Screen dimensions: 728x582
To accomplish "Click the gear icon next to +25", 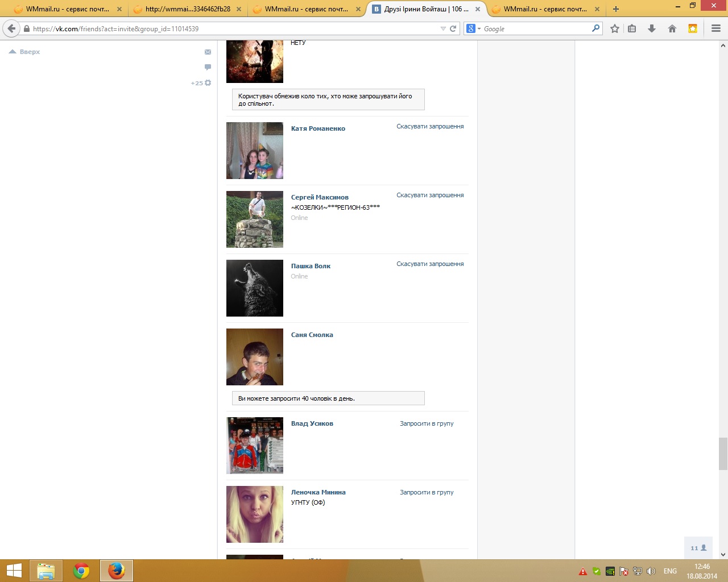I will coord(208,83).
